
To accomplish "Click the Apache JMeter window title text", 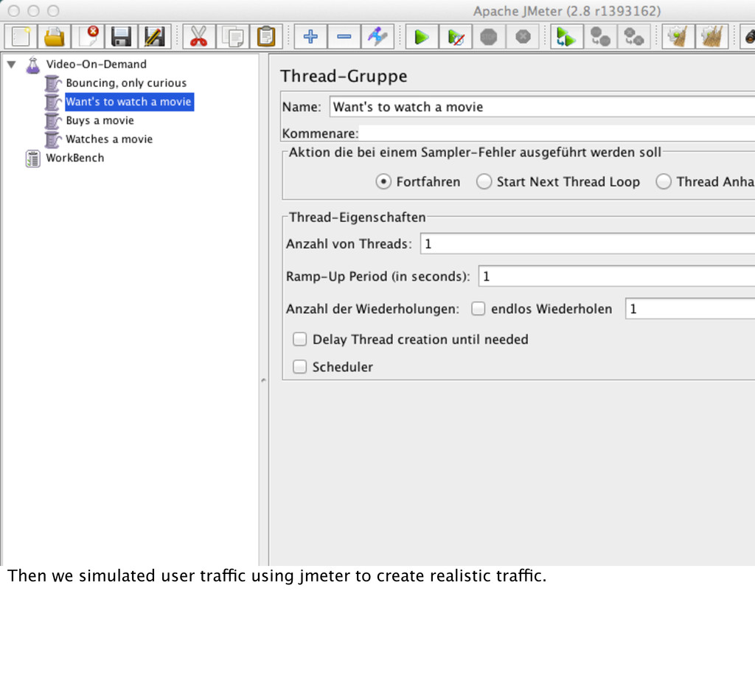I will tap(567, 11).
